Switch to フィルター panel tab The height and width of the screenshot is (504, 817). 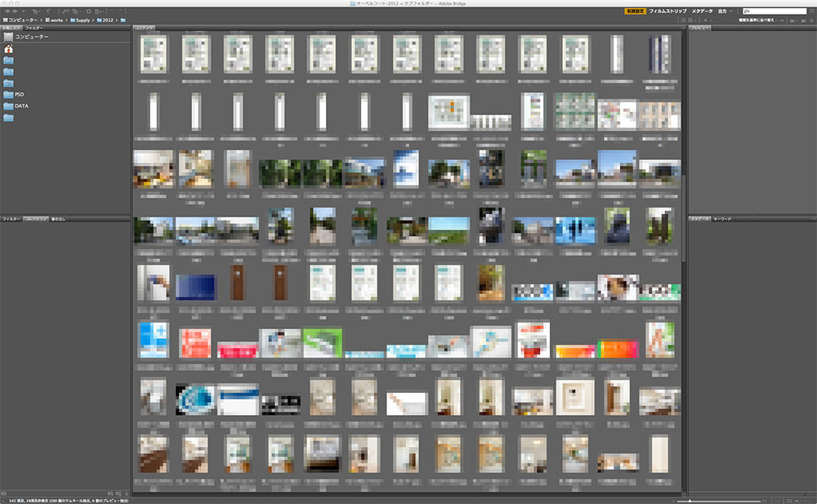(x=11, y=219)
